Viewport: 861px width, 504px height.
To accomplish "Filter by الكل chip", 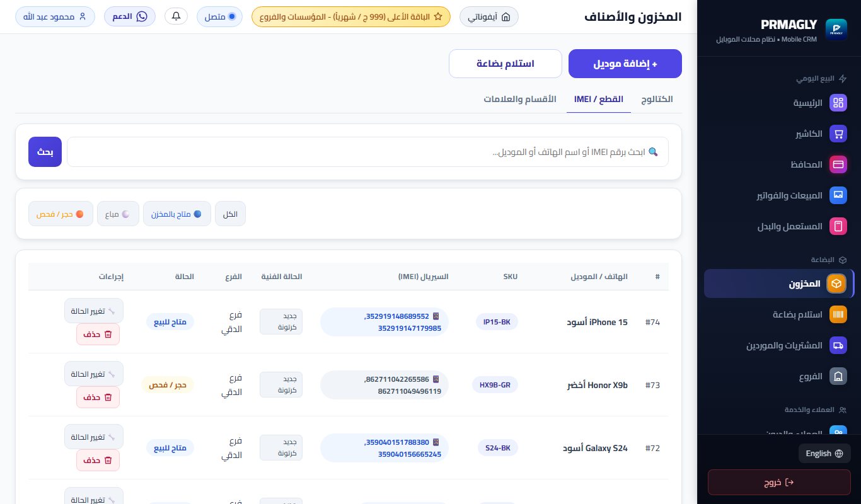I will 230,214.
